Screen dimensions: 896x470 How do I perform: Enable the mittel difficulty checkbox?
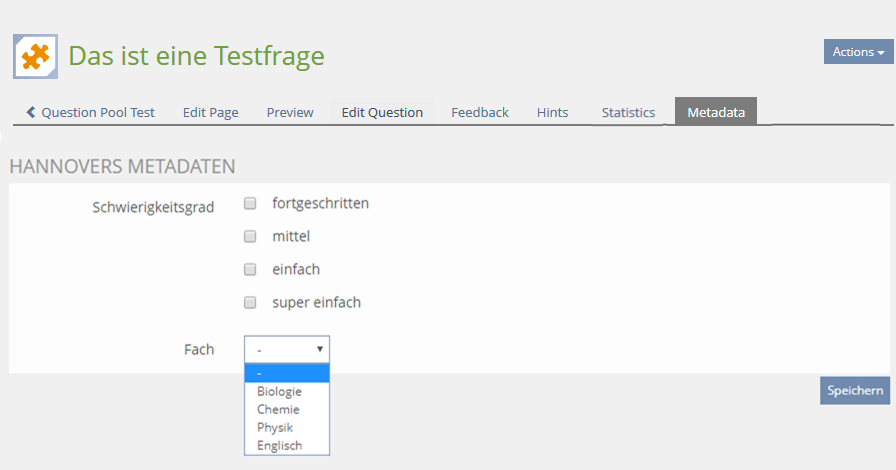pyautogui.click(x=251, y=237)
